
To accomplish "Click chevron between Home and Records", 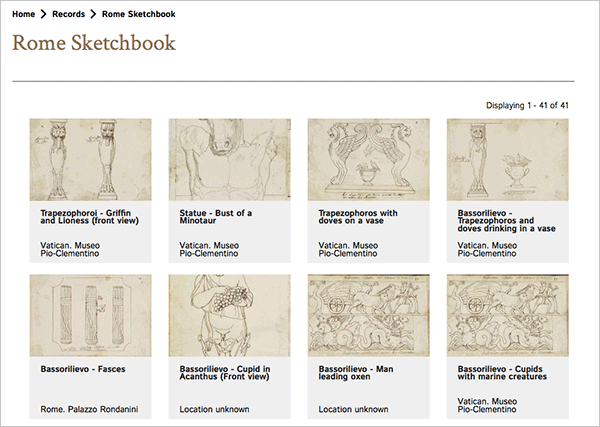I will click(44, 14).
